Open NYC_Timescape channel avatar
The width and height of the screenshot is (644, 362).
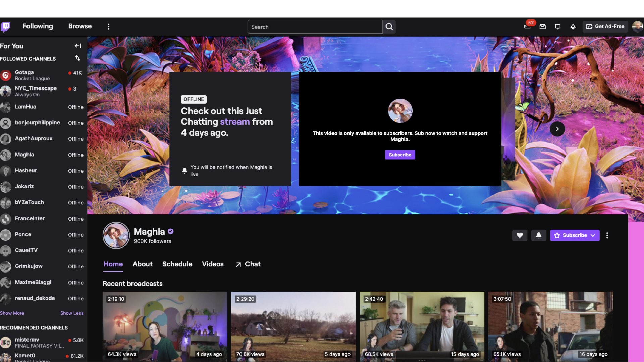[x=6, y=91]
